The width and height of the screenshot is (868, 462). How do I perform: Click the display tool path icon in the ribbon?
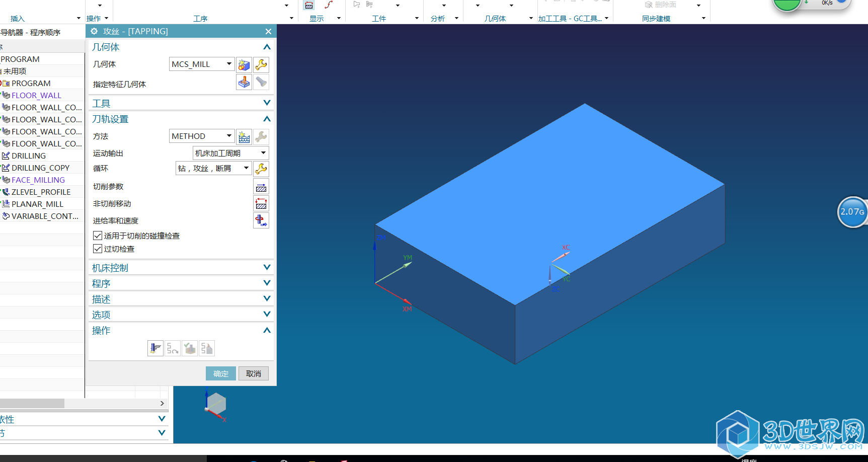pyautogui.click(x=309, y=5)
